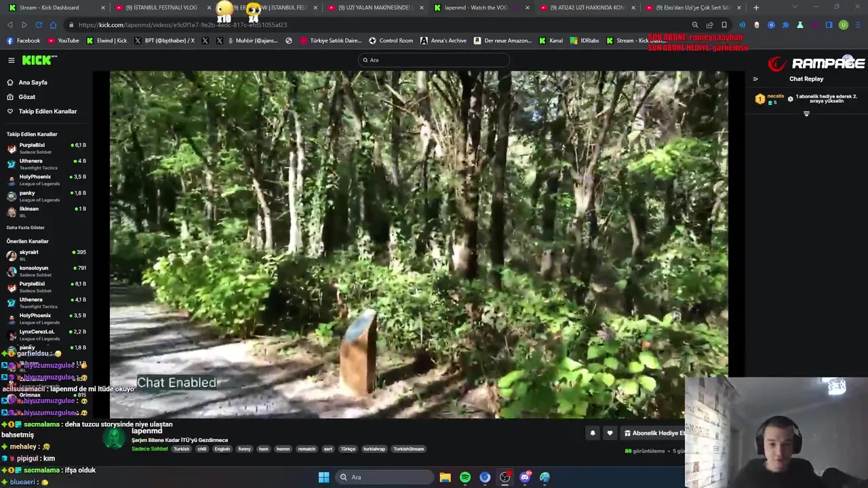Click the video player area

click(418, 244)
